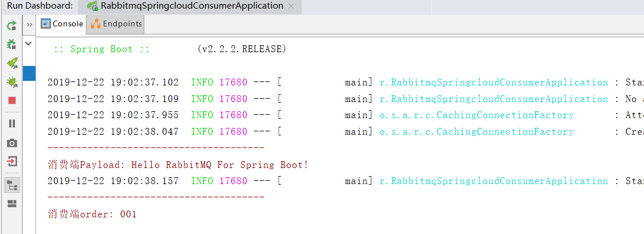Rerun the application with the green rerun icon
644x234 pixels.
coord(12,26)
